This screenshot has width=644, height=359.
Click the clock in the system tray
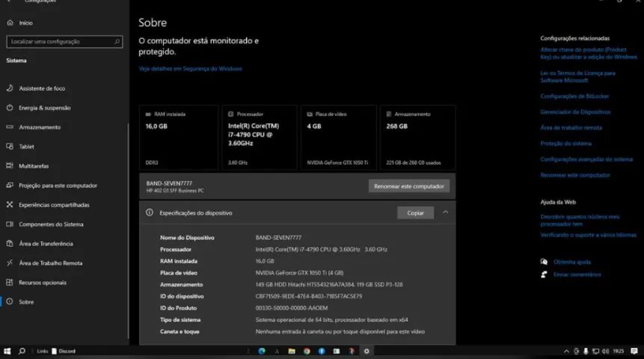(x=619, y=352)
